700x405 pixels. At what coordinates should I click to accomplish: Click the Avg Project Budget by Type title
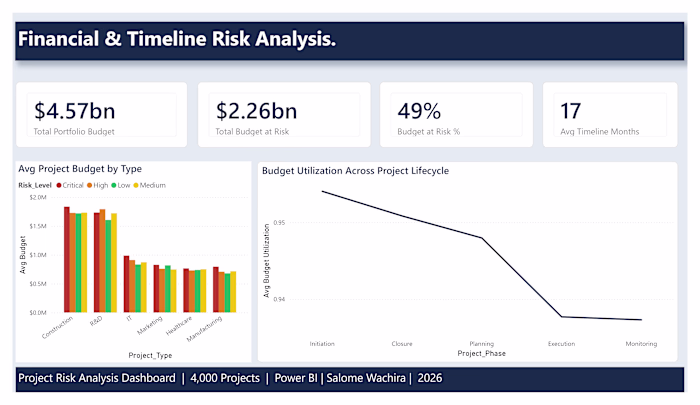pyautogui.click(x=80, y=169)
